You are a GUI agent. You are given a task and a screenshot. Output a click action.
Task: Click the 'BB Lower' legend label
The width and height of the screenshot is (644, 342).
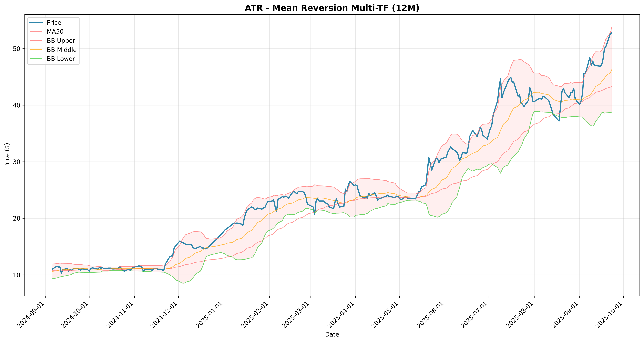[x=61, y=59]
